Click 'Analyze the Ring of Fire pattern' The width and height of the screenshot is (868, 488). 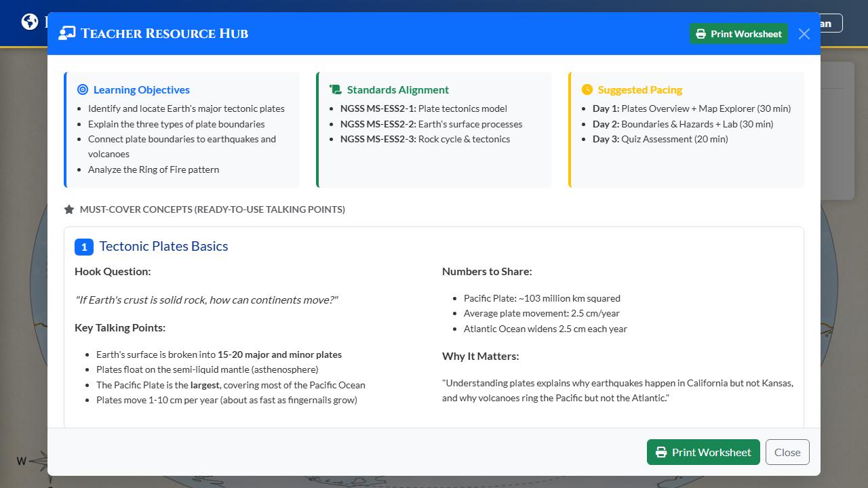pos(153,169)
